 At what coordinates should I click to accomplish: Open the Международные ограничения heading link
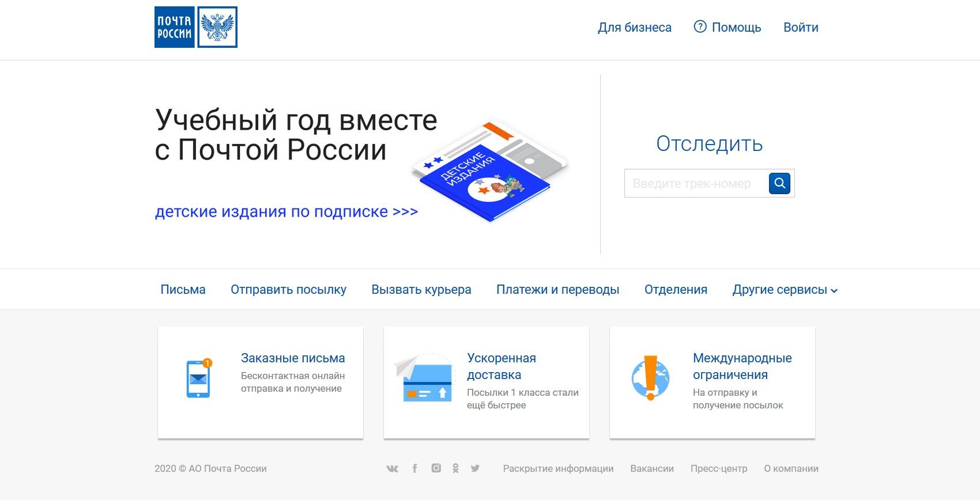[742, 366]
